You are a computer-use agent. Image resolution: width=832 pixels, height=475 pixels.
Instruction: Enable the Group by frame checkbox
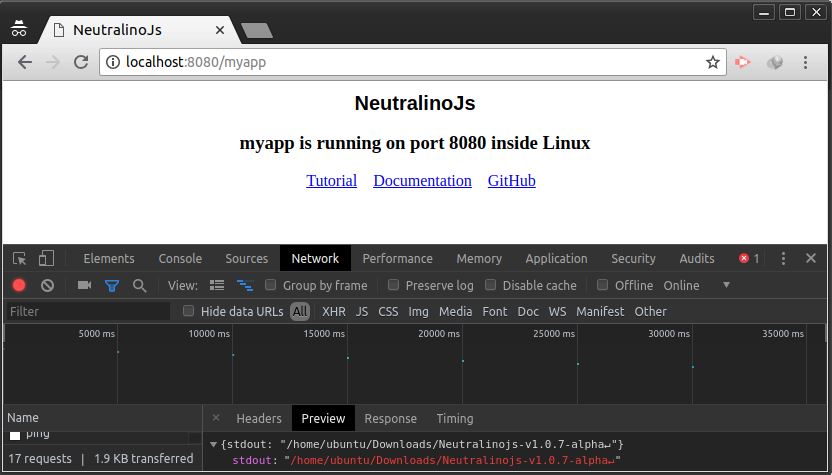(271, 285)
